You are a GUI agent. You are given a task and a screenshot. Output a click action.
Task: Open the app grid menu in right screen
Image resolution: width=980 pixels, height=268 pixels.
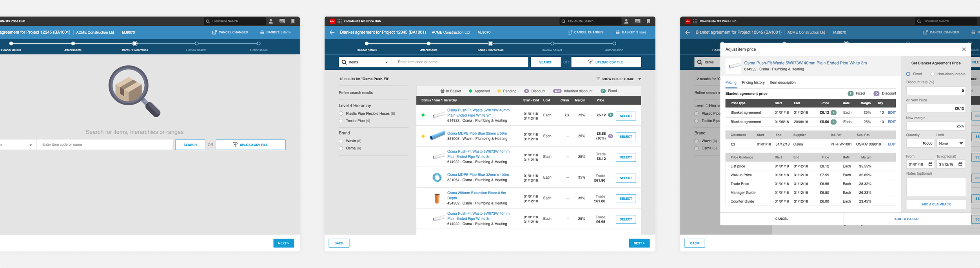[695, 21]
